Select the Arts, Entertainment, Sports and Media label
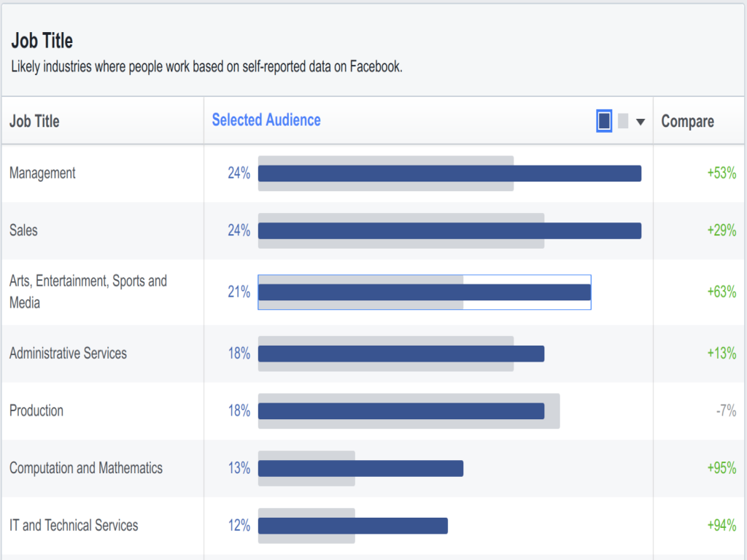 click(x=88, y=292)
